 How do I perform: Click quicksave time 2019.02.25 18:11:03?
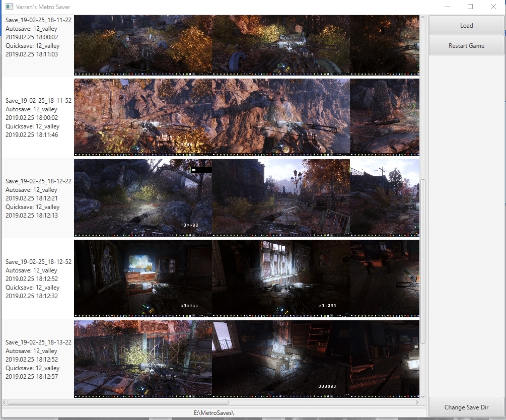(x=32, y=54)
